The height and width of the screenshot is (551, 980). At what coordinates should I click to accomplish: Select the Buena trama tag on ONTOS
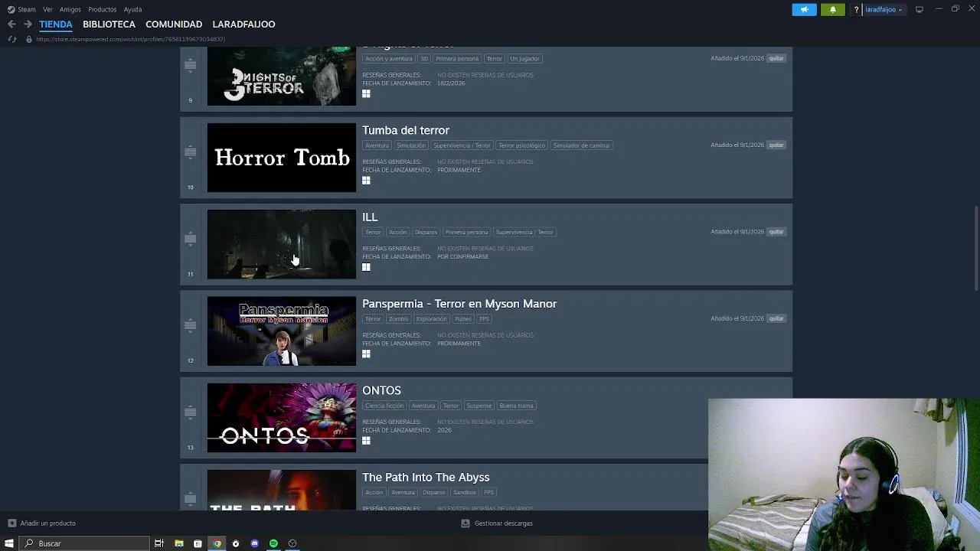(516, 406)
